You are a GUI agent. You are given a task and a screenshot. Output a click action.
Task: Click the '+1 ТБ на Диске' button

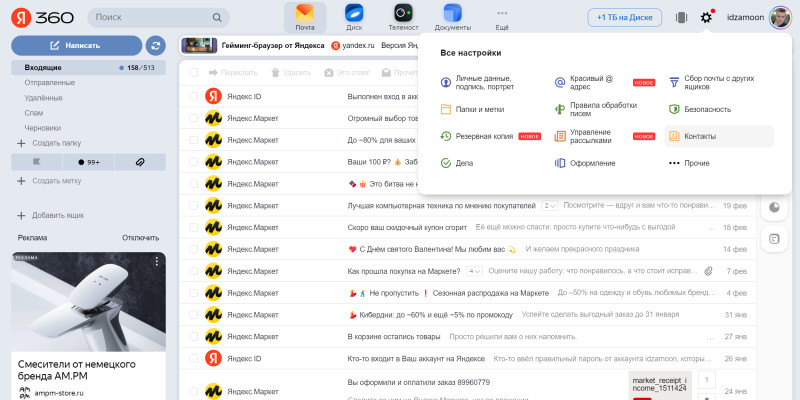pyautogui.click(x=624, y=17)
